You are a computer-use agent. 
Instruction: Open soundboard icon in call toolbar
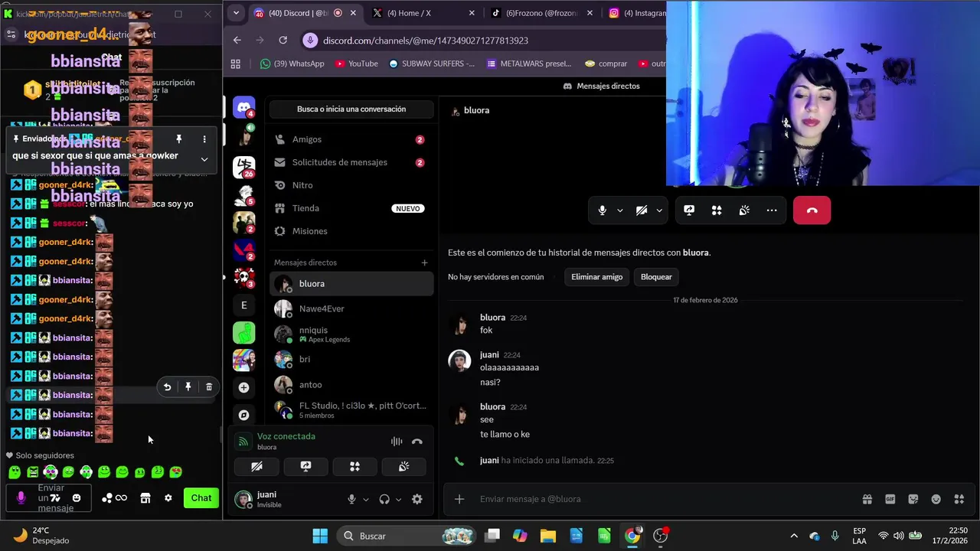pos(744,210)
